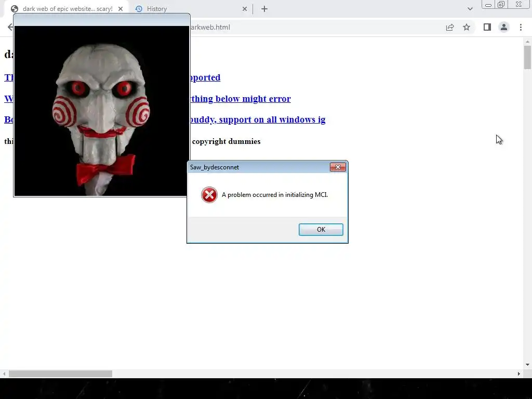The height and width of the screenshot is (399, 532).
Task: Expand the tab search dropdown chevron
Action: 470,9
